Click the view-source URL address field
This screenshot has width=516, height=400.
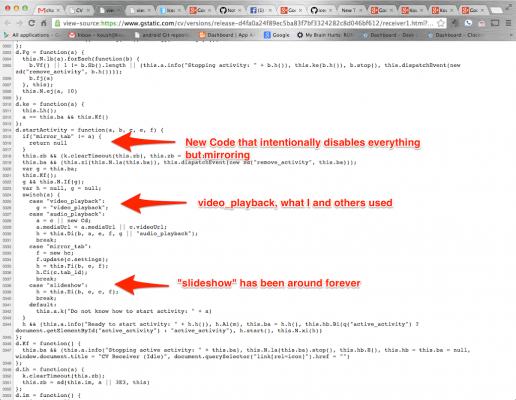coord(248,23)
